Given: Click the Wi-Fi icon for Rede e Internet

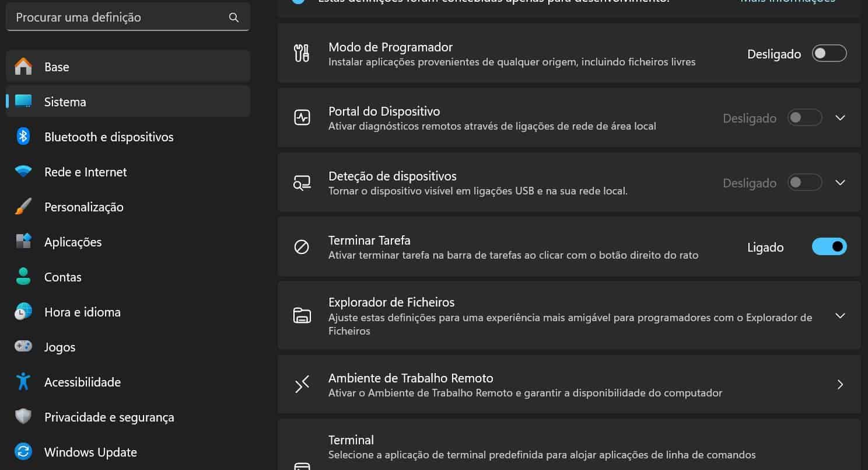Looking at the screenshot, I should coord(23,172).
